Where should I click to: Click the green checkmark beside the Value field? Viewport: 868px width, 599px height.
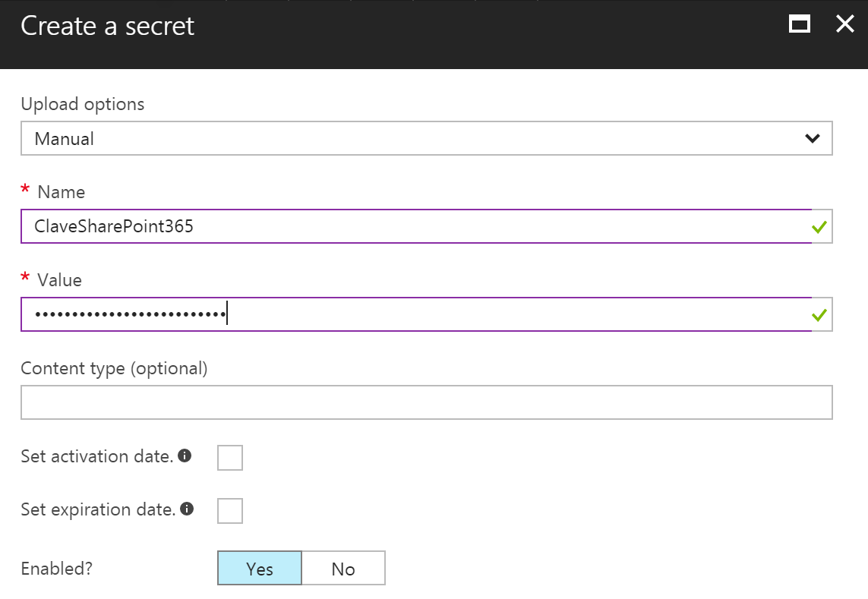819,314
